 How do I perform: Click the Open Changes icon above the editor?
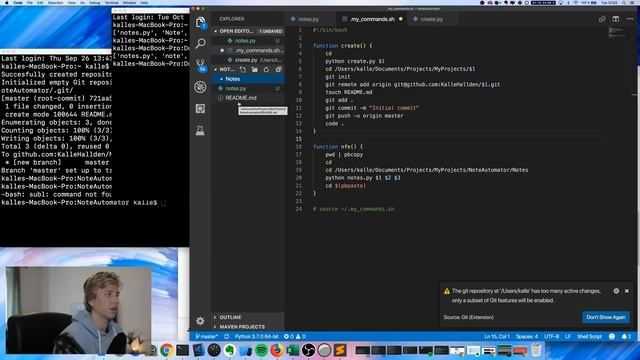tap(602, 19)
